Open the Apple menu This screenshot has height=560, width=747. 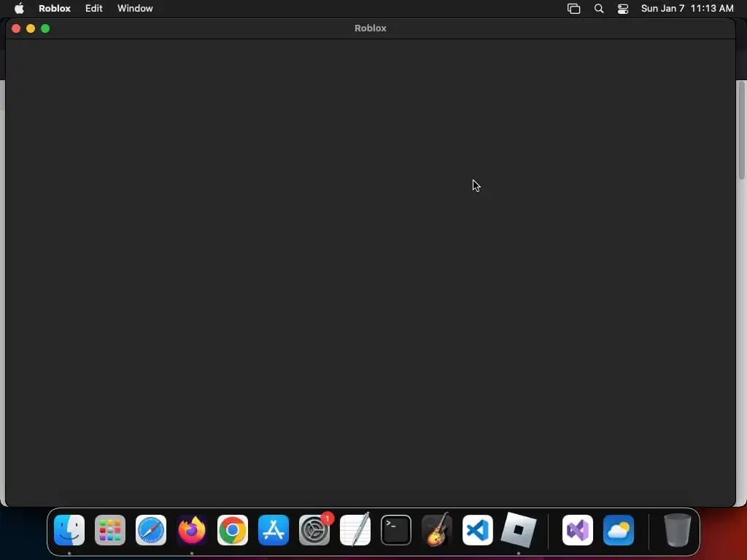pyautogui.click(x=19, y=9)
